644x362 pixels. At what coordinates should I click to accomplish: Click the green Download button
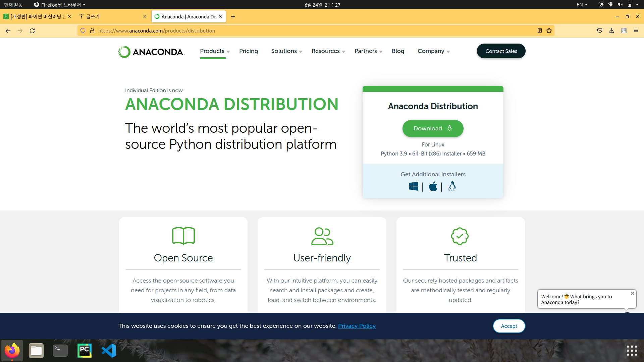click(433, 128)
